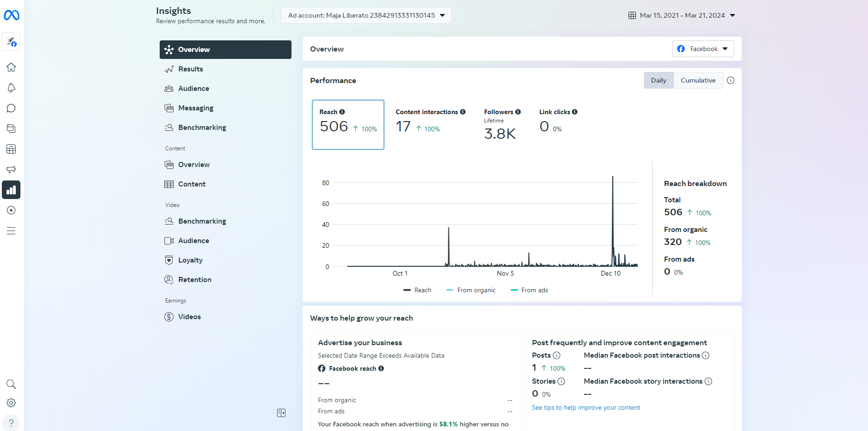Toggle From ads series in legend
Screen dimensions: 868x431
(x=529, y=290)
